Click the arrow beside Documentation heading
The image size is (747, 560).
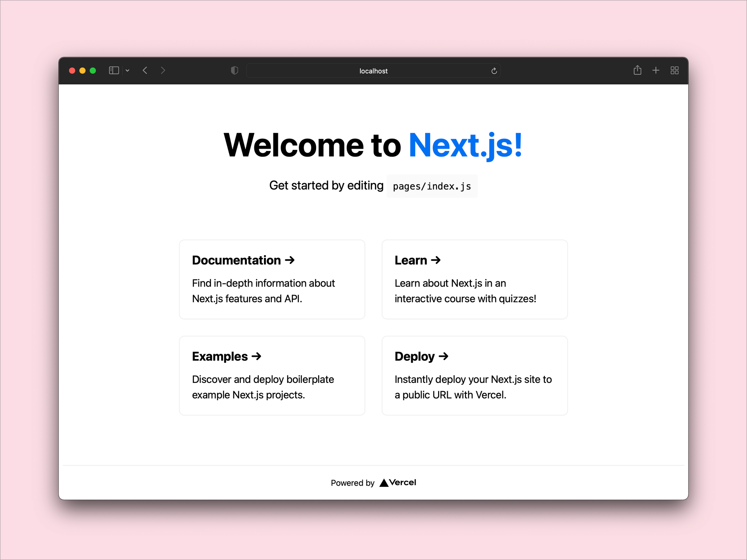(289, 260)
